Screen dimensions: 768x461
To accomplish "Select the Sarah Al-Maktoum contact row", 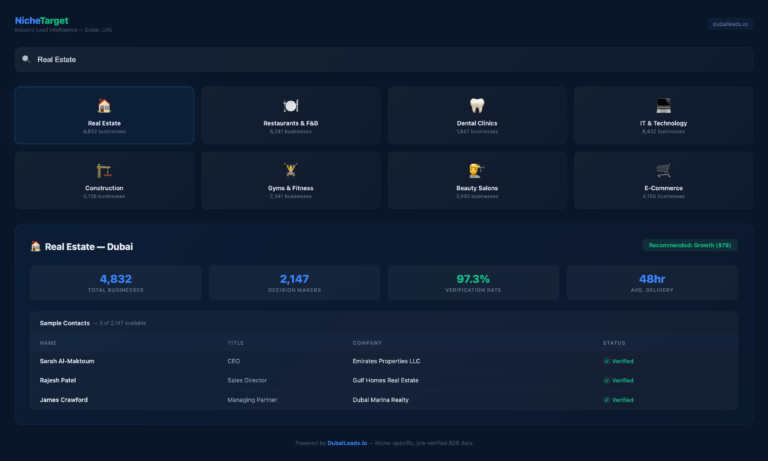I will click(384, 361).
